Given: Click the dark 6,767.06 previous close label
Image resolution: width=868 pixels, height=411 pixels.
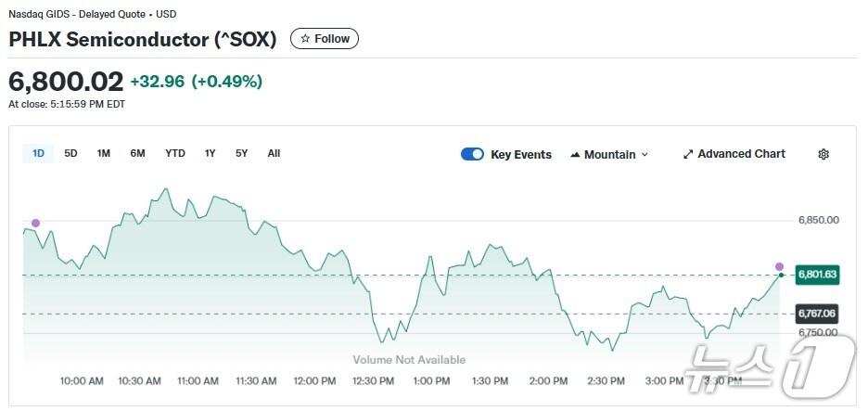Looking at the screenshot, I should 817,314.
